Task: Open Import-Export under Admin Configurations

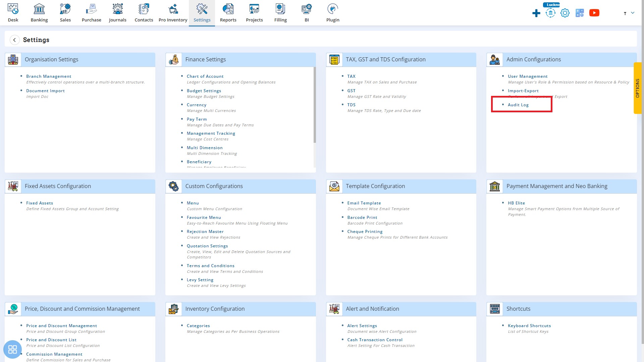Action: tap(524, 90)
